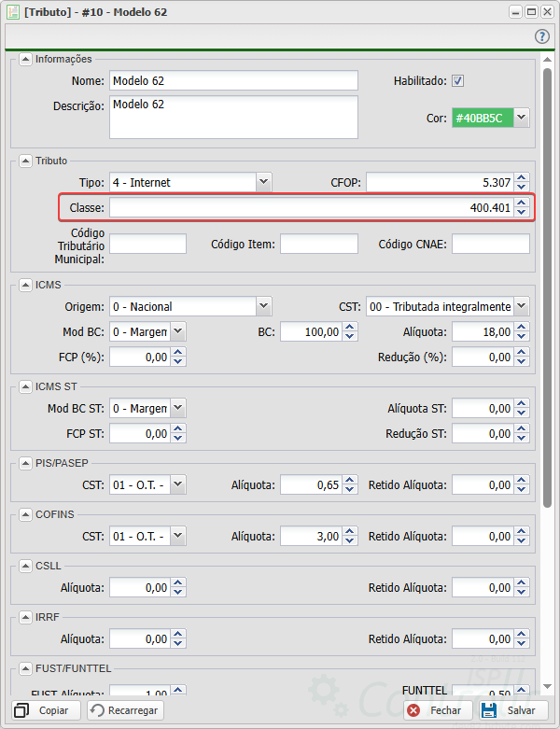The height and width of the screenshot is (729, 560).
Task: Toggle the Habilitado checkbox
Action: (x=458, y=81)
